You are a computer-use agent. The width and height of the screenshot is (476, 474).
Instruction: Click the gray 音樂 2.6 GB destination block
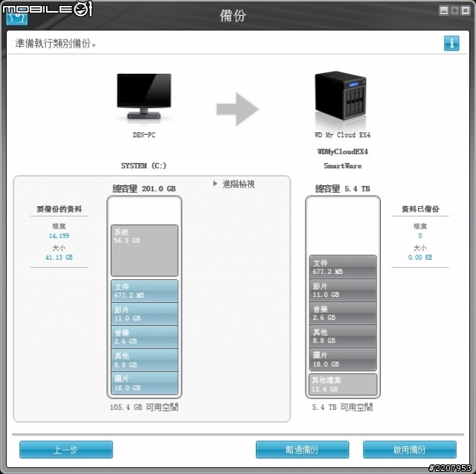(x=343, y=313)
